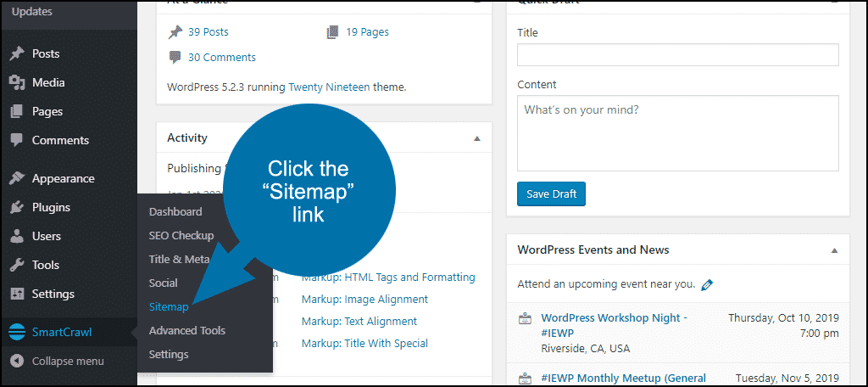Click the Media icon in sidebar
The image size is (868, 387).
(17, 82)
